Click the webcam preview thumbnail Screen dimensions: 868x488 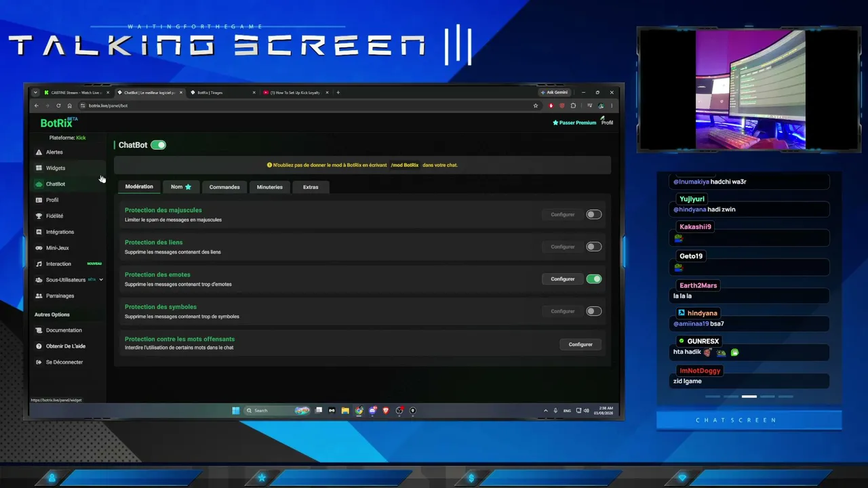tap(750, 89)
